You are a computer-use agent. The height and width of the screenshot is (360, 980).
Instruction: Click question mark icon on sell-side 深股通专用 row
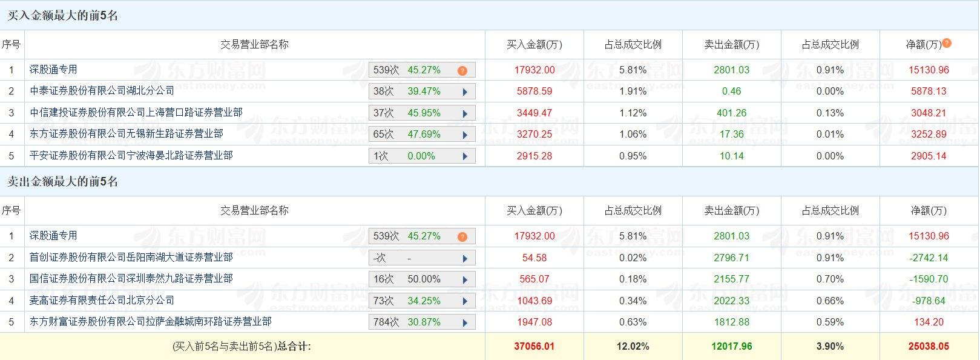click(x=462, y=236)
